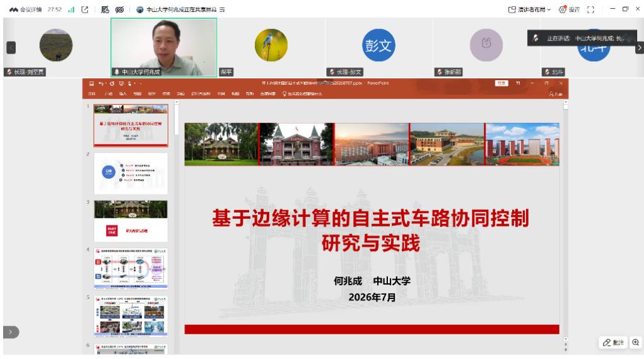Click the muted mic icon beside 长理-彭文
644x359 pixels.
332,72
